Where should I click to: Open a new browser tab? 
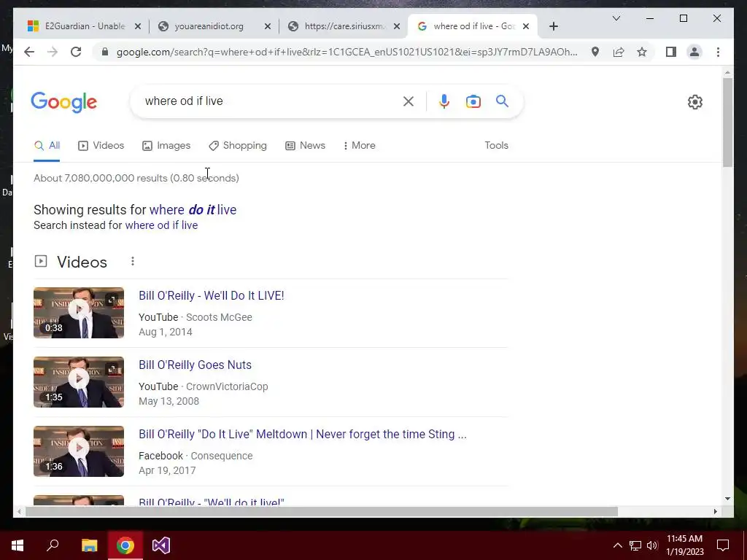[x=553, y=26]
